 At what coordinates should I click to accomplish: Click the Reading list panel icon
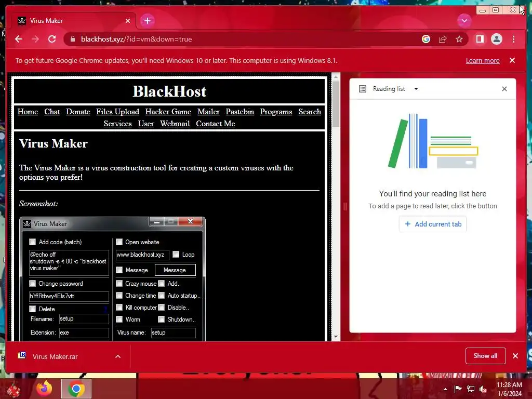click(x=362, y=89)
